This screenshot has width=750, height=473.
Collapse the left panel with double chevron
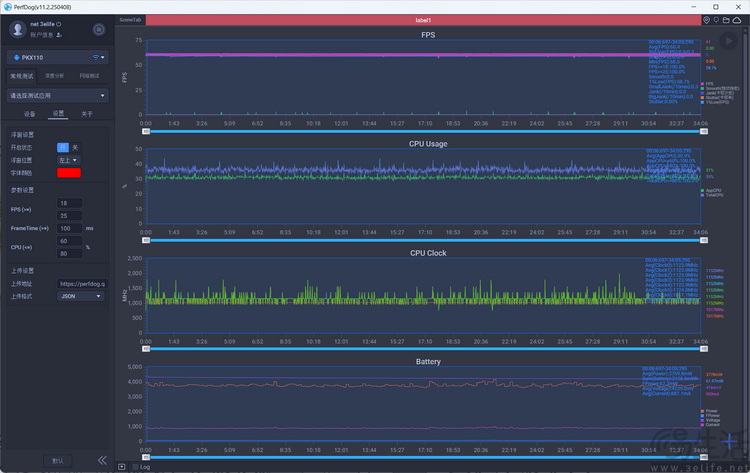pyautogui.click(x=102, y=460)
